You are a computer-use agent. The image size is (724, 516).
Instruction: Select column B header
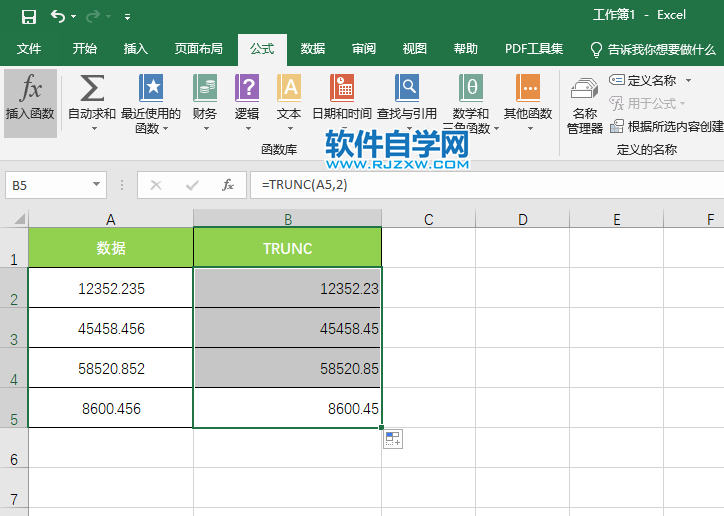(288, 219)
